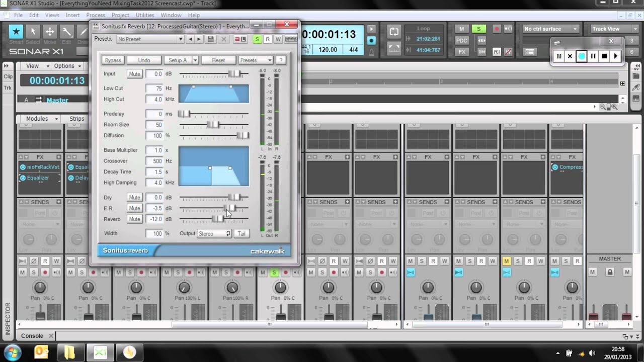The image size is (644, 362).
Task: Toggle the loop on/off icon
Action: 394,32
